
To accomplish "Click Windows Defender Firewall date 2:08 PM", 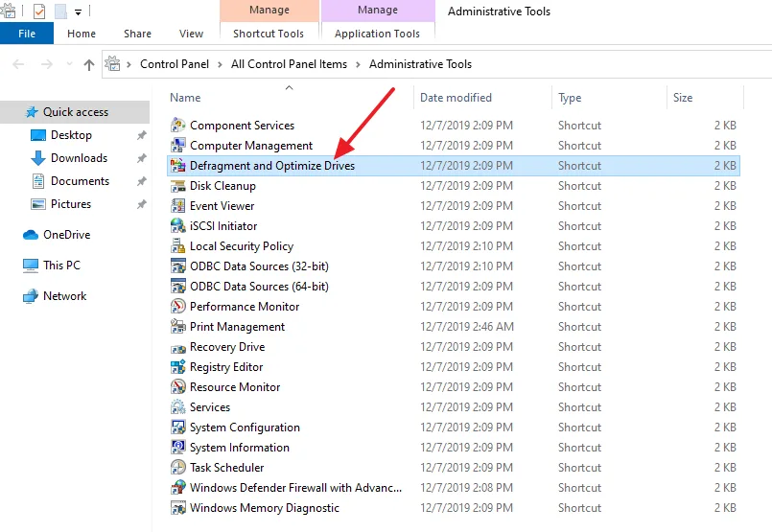I will [467, 488].
